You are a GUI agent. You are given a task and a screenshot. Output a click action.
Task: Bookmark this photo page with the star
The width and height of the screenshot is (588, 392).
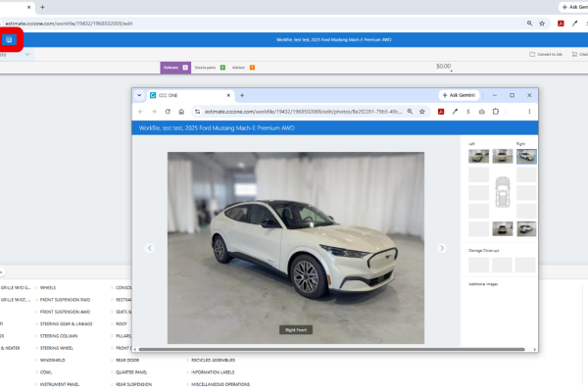(x=422, y=112)
